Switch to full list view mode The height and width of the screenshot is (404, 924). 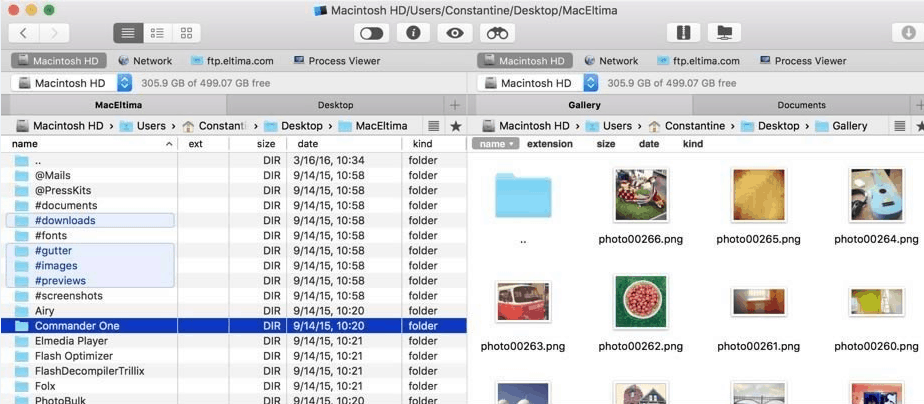coord(128,33)
